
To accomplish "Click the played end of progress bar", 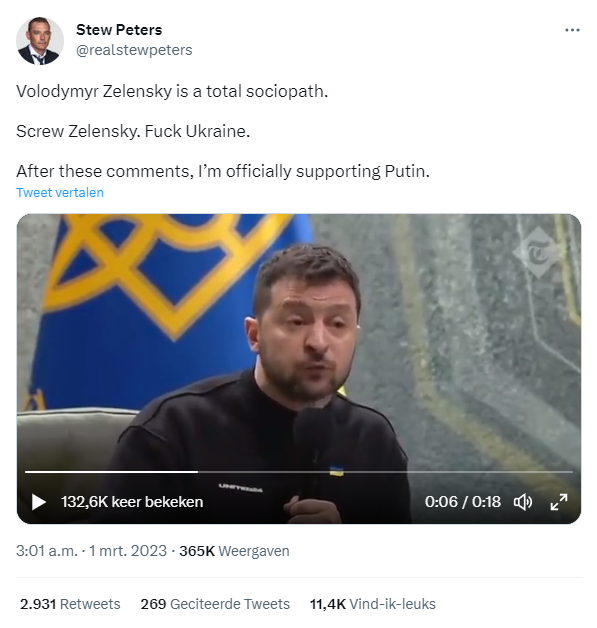I will click(197, 472).
